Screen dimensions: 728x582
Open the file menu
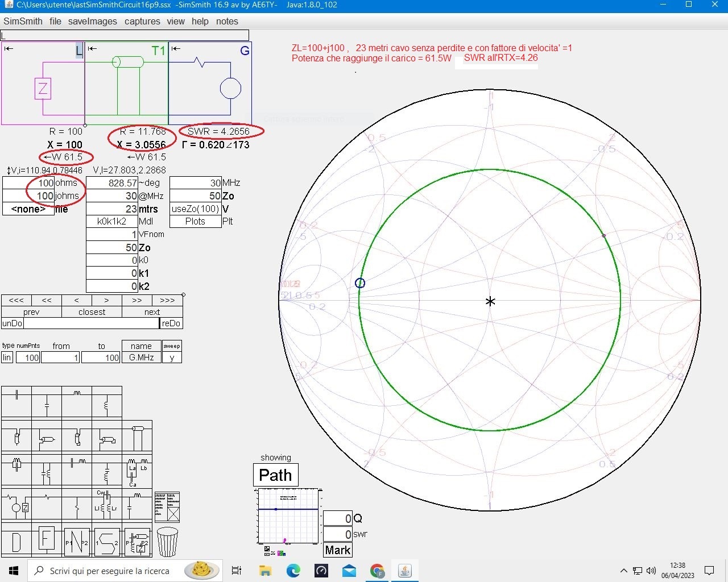55,21
